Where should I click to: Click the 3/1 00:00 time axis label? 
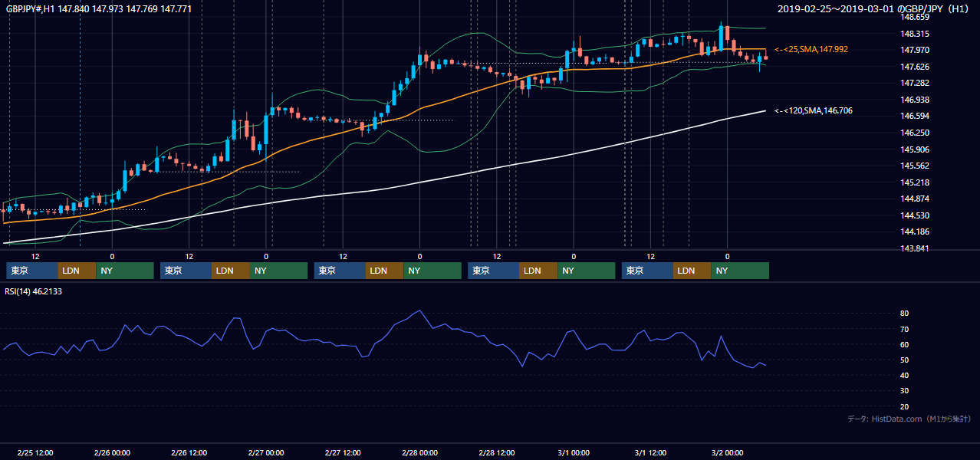pyautogui.click(x=574, y=452)
